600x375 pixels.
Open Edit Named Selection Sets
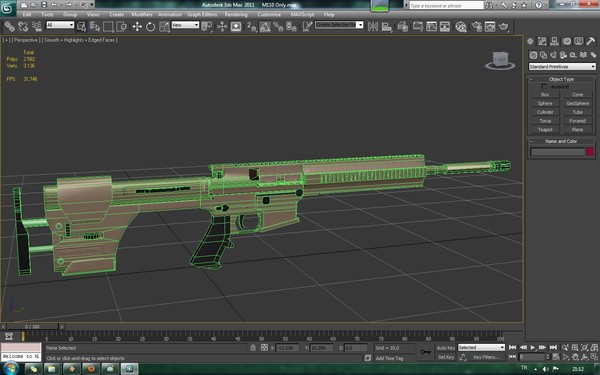pos(307,26)
